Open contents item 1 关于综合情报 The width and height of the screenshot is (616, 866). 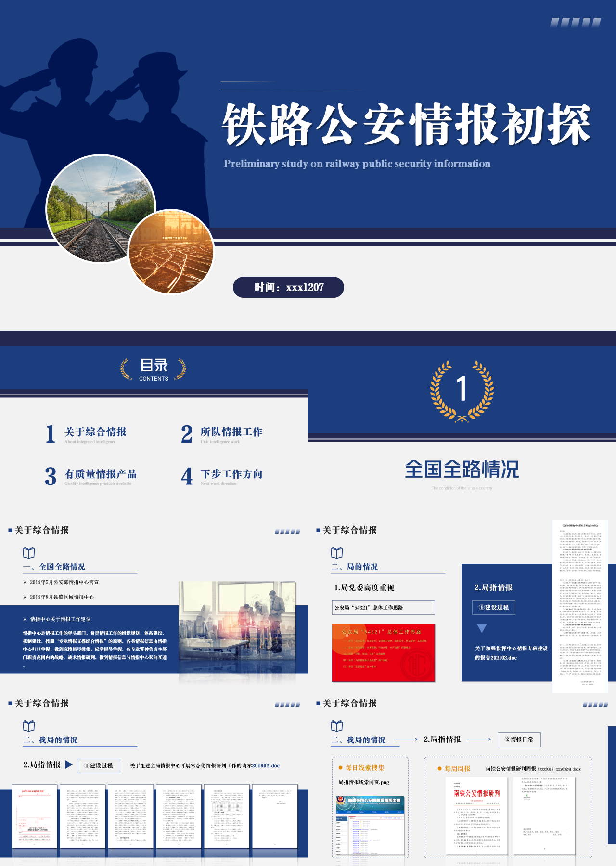[87, 434]
